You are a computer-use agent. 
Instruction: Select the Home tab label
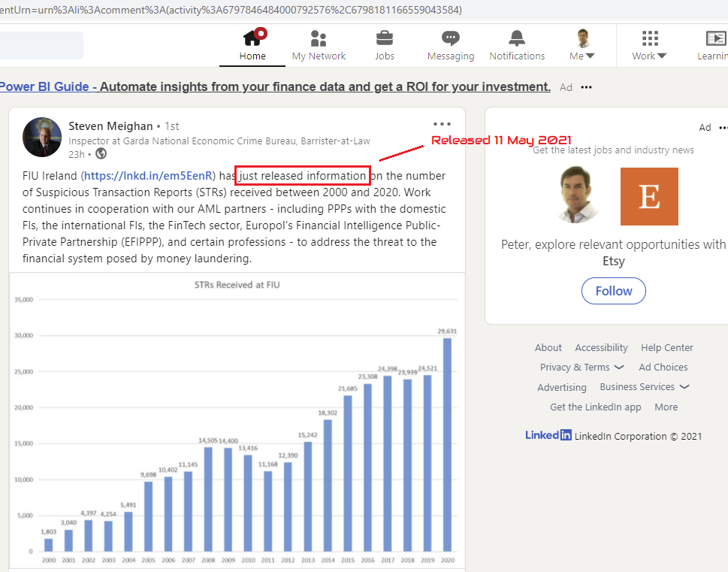pyautogui.click(x=252, y=56)
